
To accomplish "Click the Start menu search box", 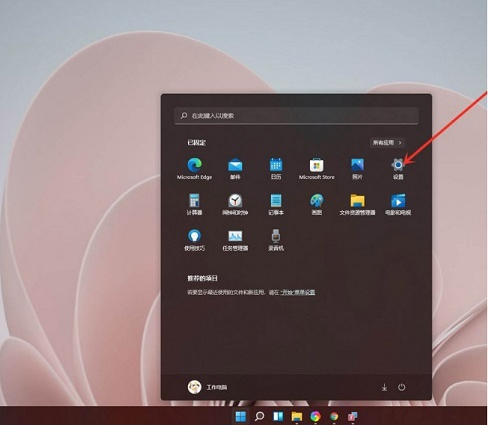I will pos(296,116).
